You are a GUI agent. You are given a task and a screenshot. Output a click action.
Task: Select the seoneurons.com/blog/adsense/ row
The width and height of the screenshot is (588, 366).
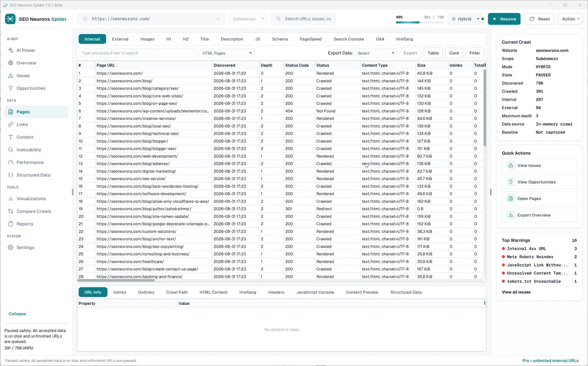click(281, 164)
